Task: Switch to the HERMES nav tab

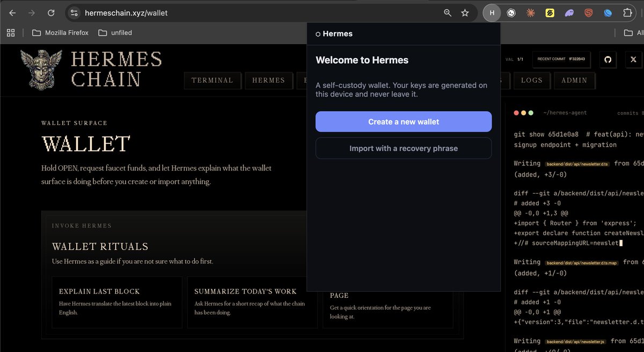Action: [x=268, y=80]
